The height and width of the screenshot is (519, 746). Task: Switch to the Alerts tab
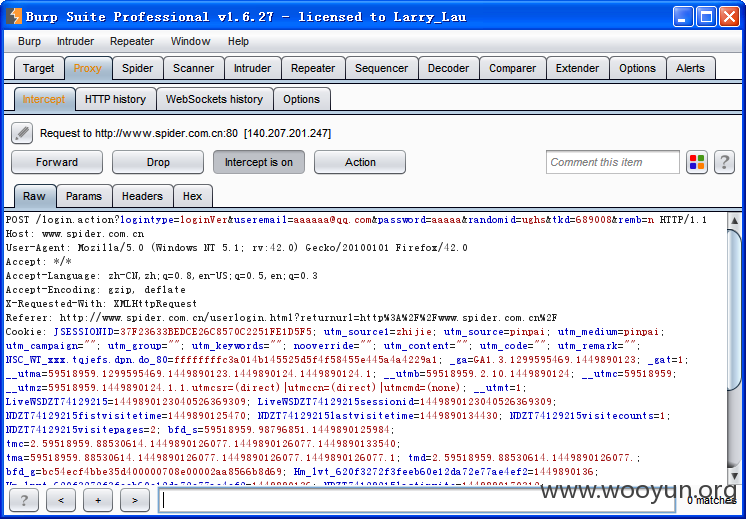(x=690, y=68)
